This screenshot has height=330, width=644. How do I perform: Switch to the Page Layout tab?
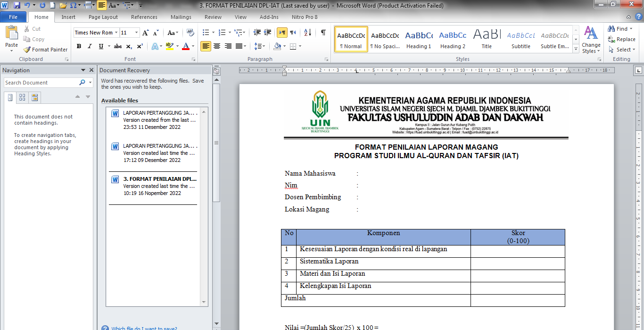click(x=103, y=17)
